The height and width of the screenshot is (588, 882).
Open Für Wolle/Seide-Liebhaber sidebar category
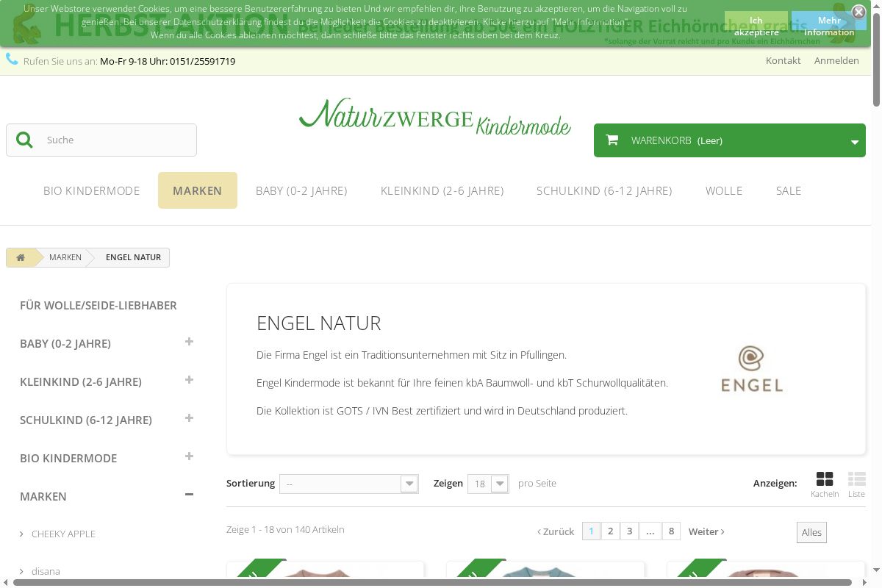click(98, 305)
